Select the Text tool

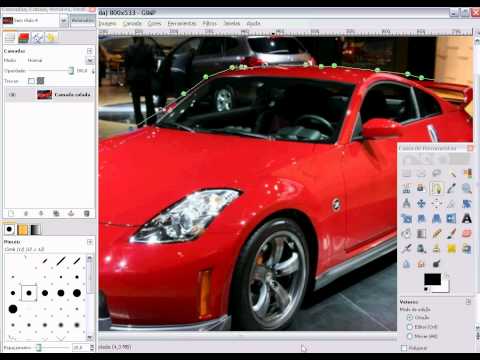tap(467, 219)
